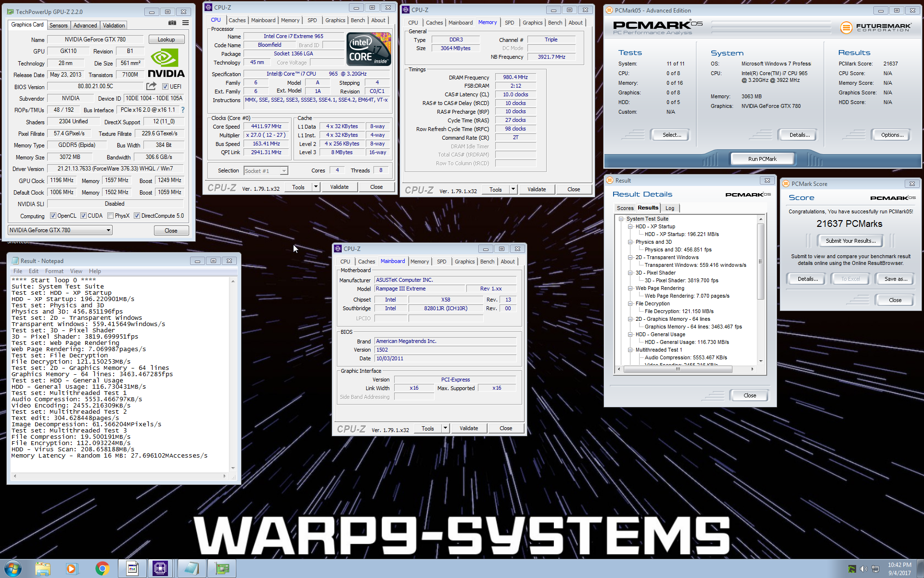Toggle the UEFI checkbox in GPU-Z
Image resolution: width=924 pixels, height=578 pixels.
pyautogui.click(x=165, y=87)
